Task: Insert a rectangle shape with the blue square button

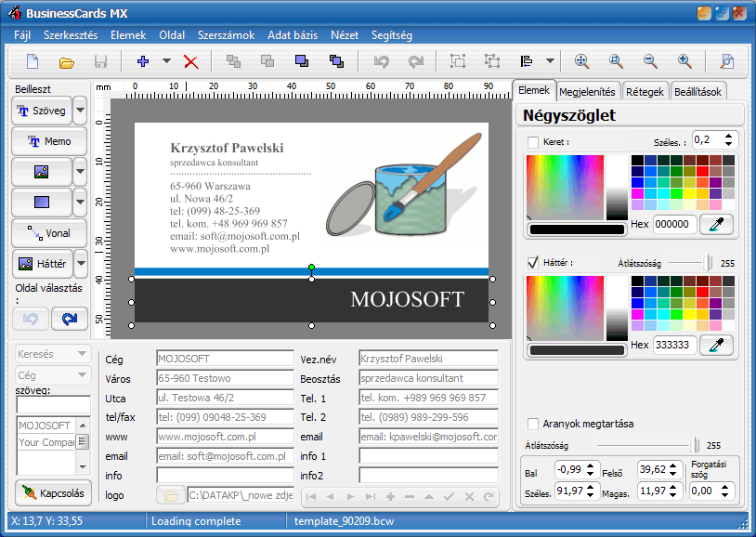Action: 42,203
